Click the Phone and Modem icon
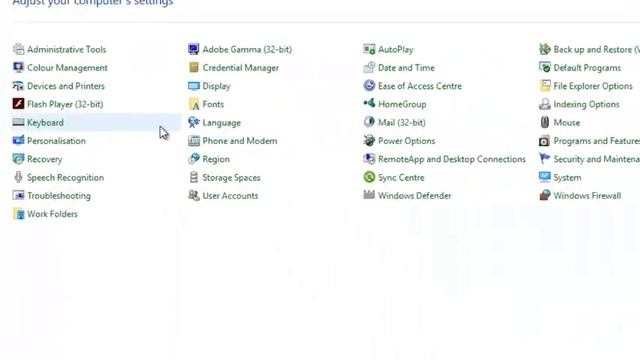The image size is (640, 360). (193, 140)
